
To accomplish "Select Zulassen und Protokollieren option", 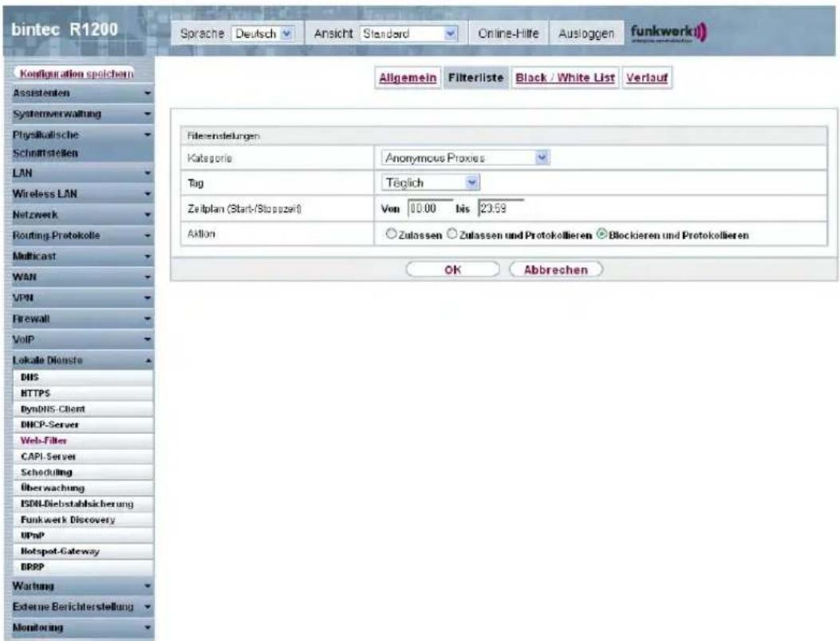I will [x=452, y=234].
